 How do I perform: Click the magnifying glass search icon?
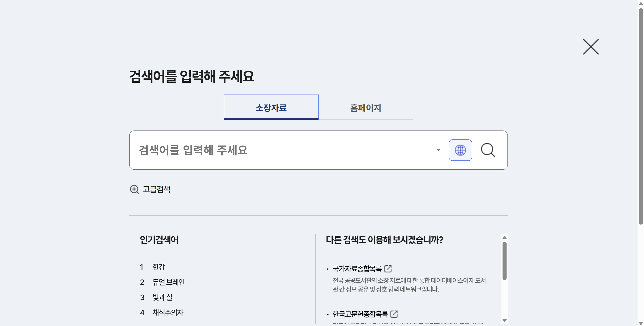click(x=488, y=150)
